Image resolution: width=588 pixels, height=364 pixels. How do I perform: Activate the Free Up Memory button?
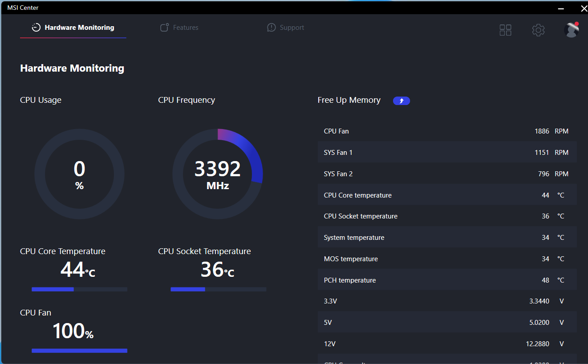coord(401,101)
